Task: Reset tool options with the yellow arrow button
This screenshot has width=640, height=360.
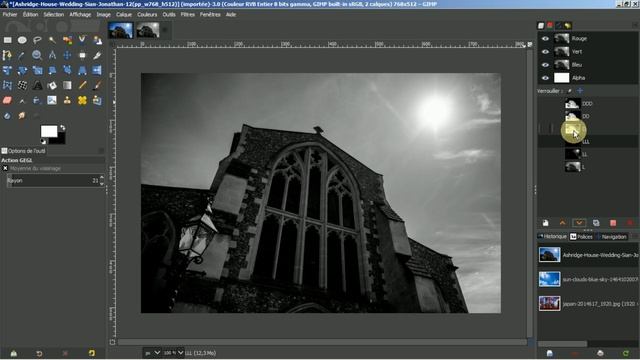Action: point(91,353)
